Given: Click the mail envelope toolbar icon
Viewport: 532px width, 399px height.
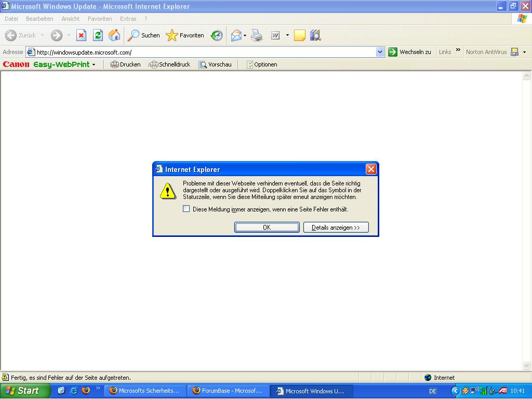Looking at the screenshot, I should coord(236,35).
